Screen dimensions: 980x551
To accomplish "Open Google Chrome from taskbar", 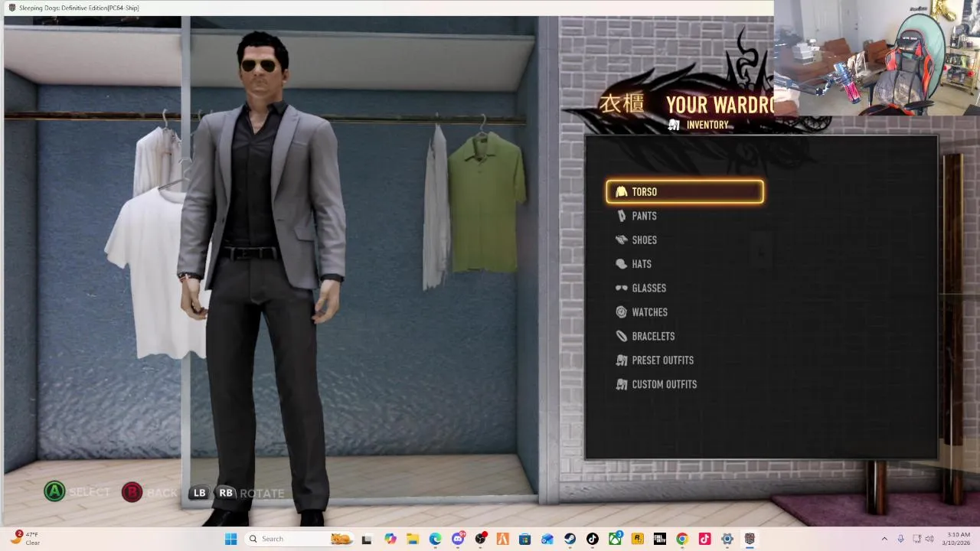I will pyautogui.click(x=682, y=539).
